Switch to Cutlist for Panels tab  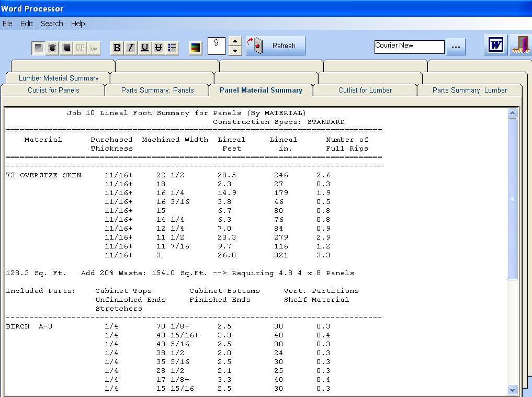coord(53,90)
